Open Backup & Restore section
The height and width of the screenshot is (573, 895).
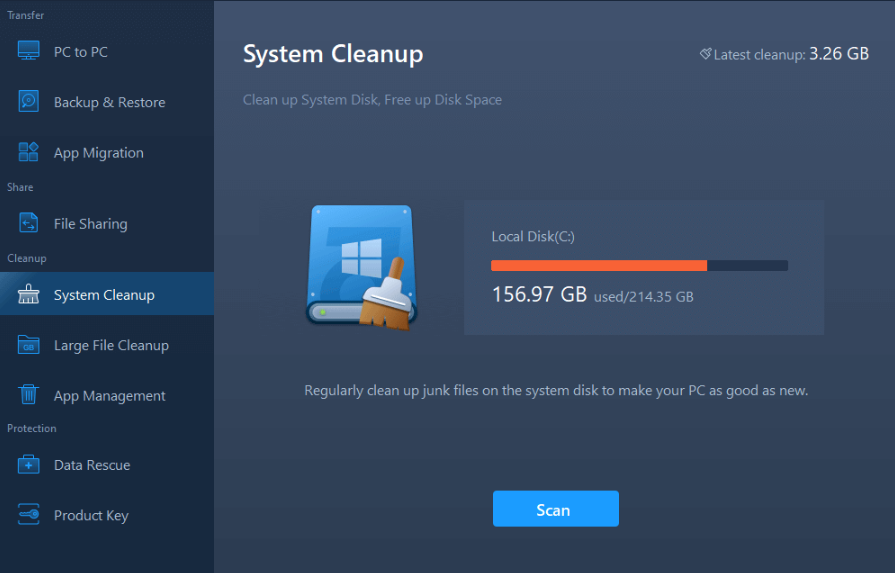click(x=110, y=102)
